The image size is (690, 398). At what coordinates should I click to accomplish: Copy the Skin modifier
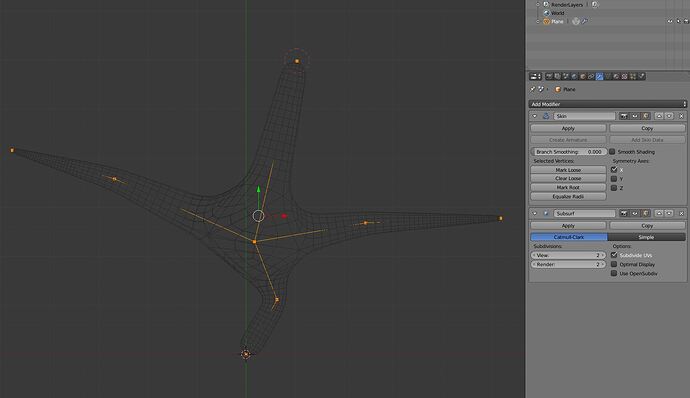point(647,129)
